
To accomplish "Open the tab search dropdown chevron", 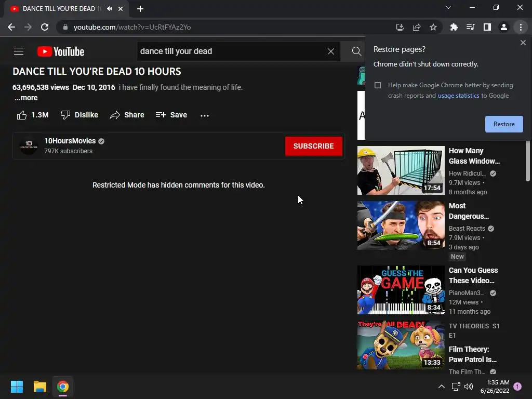I will 448,7.
